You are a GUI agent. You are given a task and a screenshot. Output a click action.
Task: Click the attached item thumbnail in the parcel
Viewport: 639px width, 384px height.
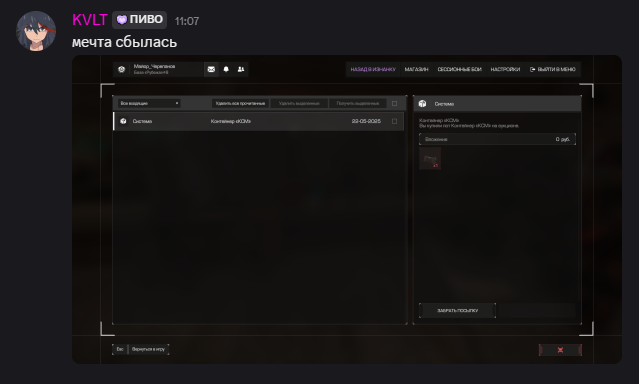point(430,159)
